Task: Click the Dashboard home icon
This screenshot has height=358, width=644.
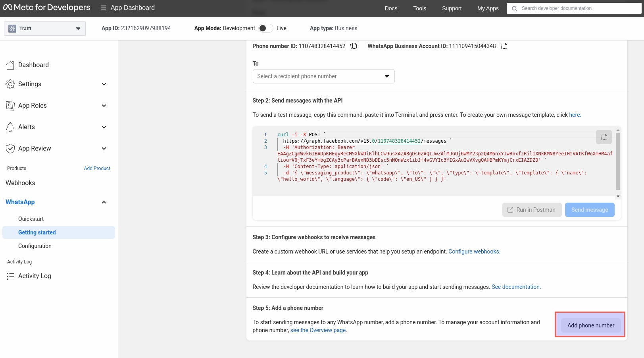Action: click(10, 65)
